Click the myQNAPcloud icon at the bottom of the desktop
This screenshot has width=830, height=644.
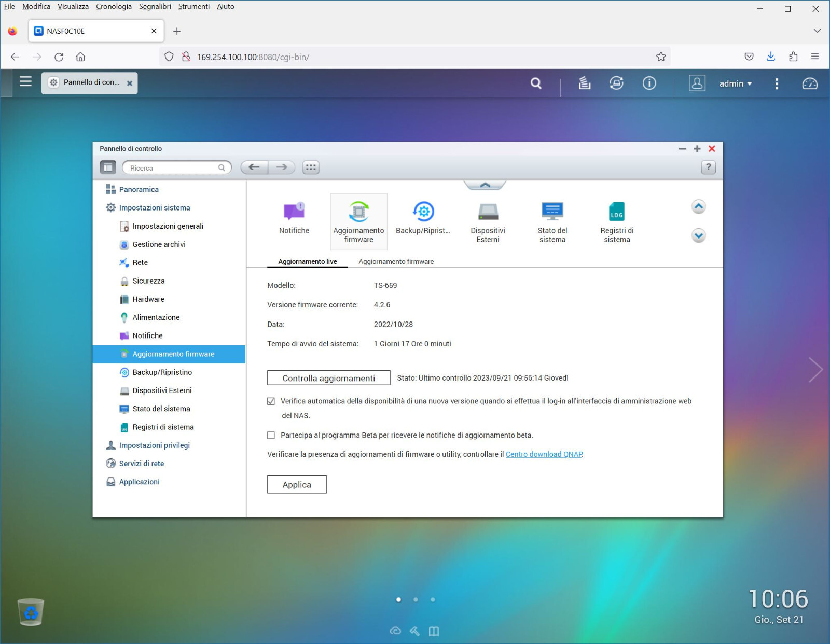click(x=395, y=631)
